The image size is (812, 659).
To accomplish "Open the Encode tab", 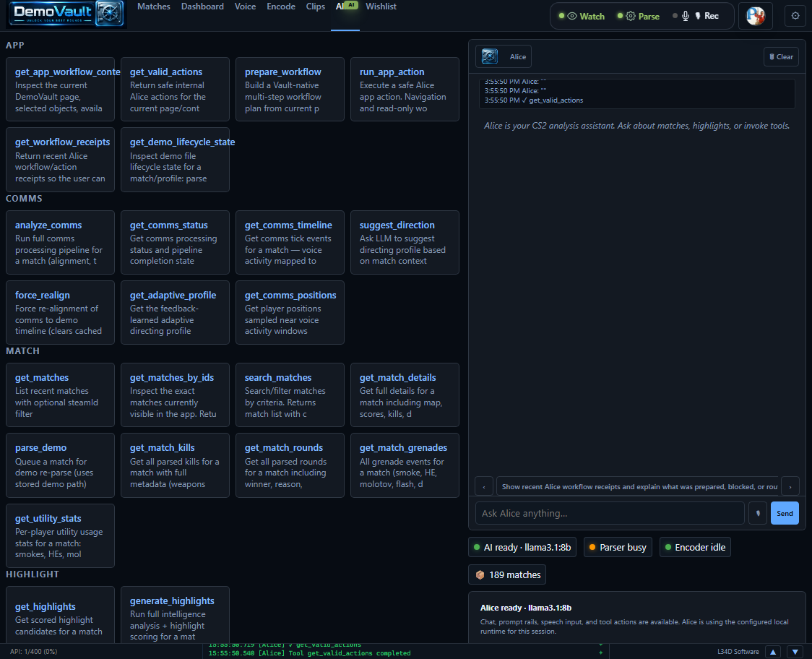I will (x=281, y=7).
